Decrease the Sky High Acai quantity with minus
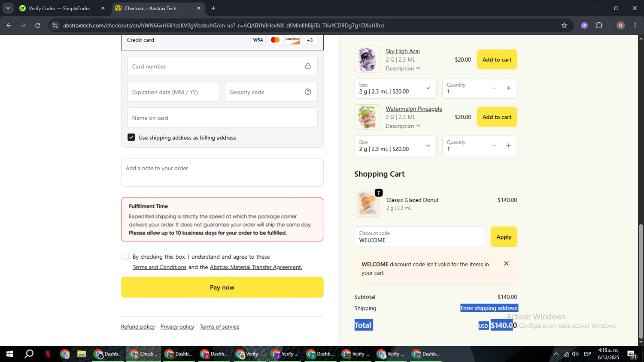 click(x=494, y=88)
